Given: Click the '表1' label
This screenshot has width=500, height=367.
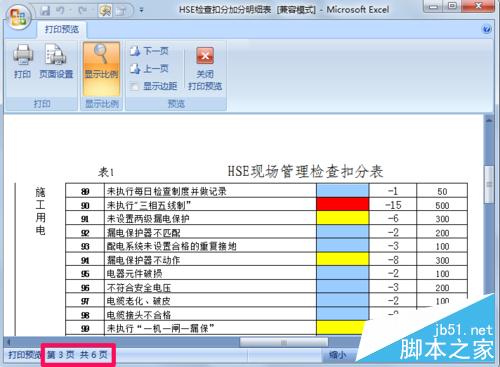Looking at the screenshot, I should point(106,172).
